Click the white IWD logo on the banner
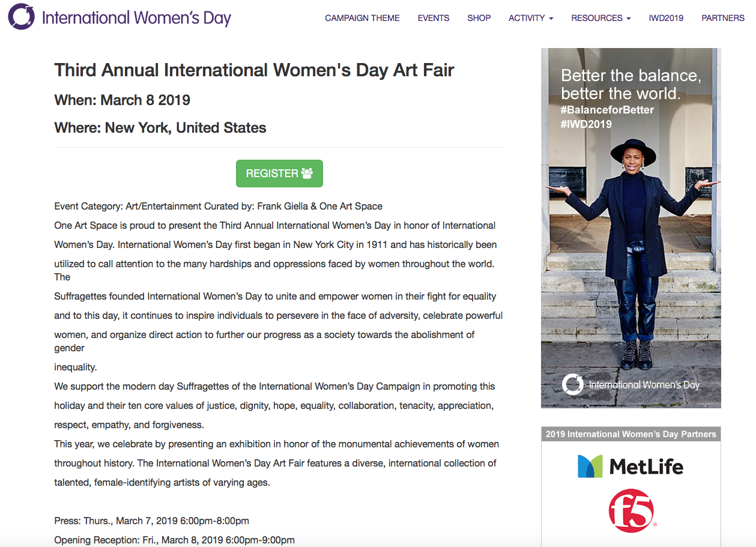 click(x=631, y=384)
